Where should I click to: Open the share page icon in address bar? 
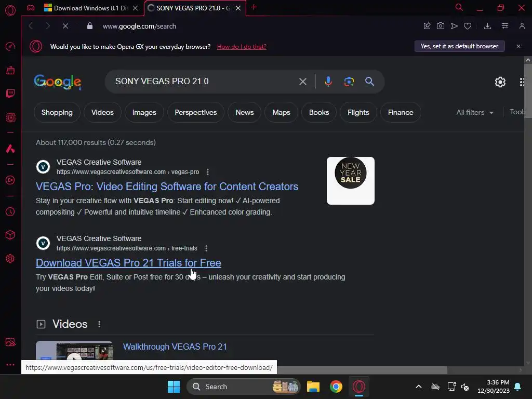click(427, 26)
